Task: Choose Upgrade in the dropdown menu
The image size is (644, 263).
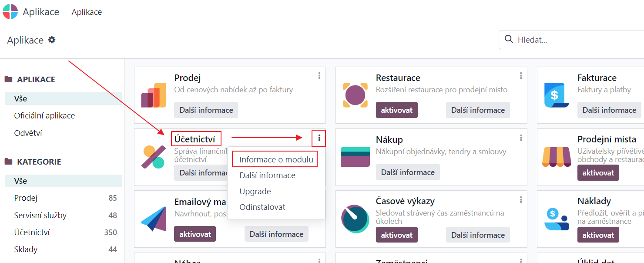Action: (x=276, y=192)
